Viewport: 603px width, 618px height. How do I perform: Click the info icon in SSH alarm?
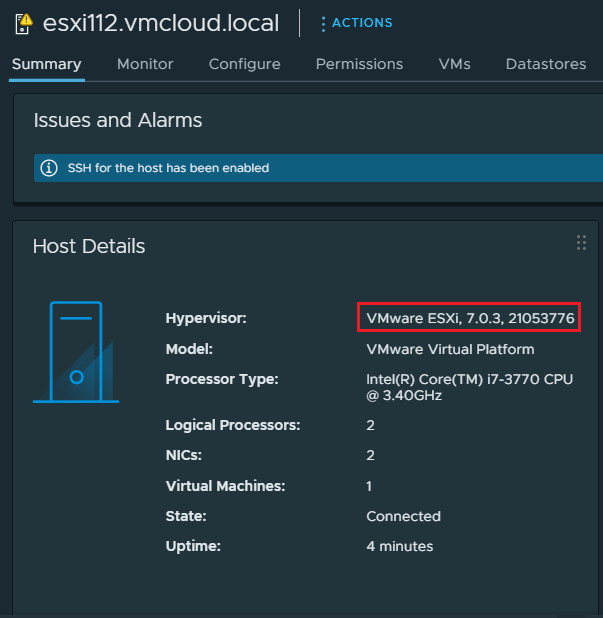point(48,168)
